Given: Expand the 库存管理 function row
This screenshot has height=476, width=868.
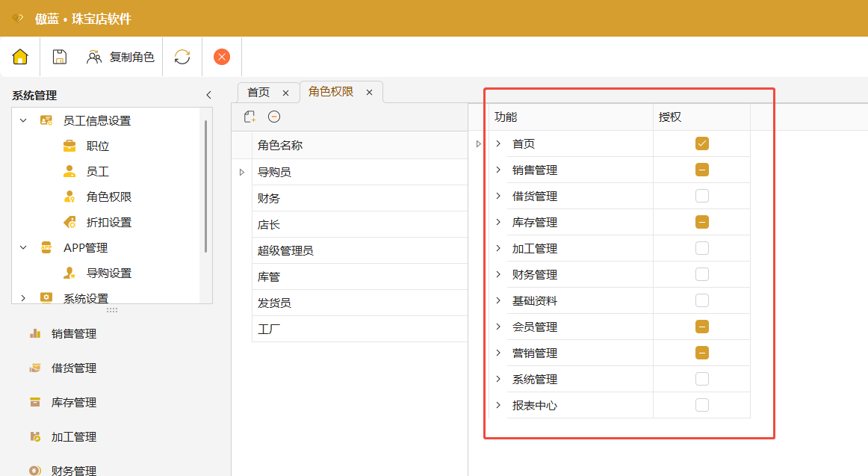Looking at the screenshot, I should [498, 222].
